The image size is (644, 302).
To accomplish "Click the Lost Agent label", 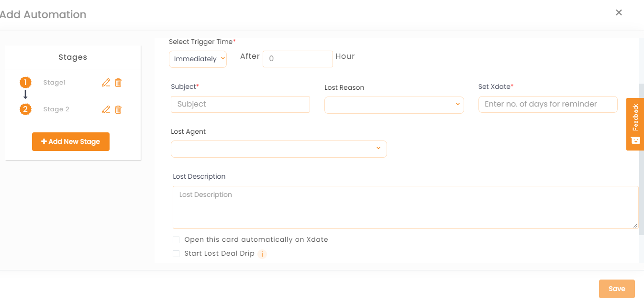I will 188,132.
